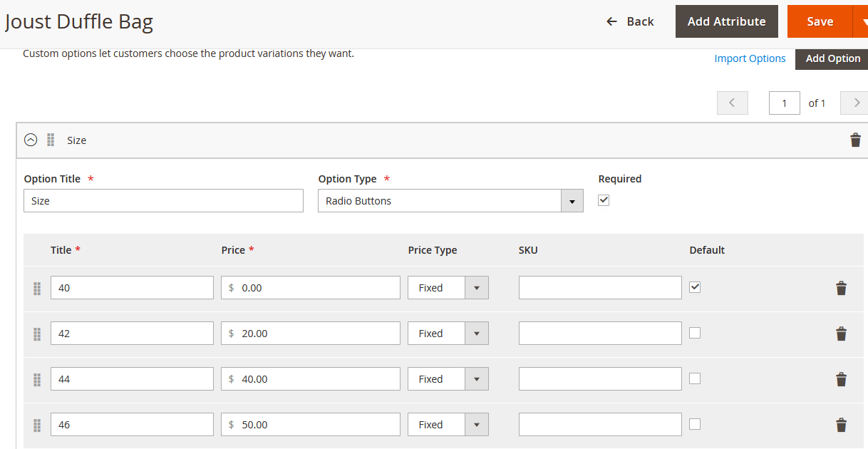868x449 pixels.
Task: Open the Option Type dropdown showing Radio Buttons
Action: (572, 200)
